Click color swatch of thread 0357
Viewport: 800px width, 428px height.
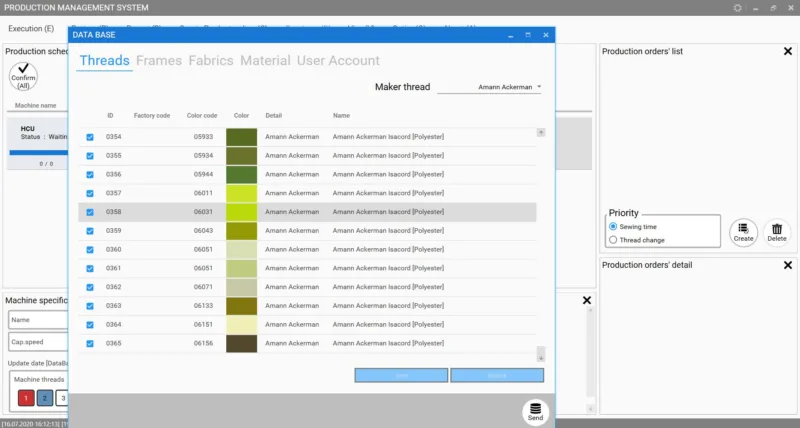click(241, 193)
